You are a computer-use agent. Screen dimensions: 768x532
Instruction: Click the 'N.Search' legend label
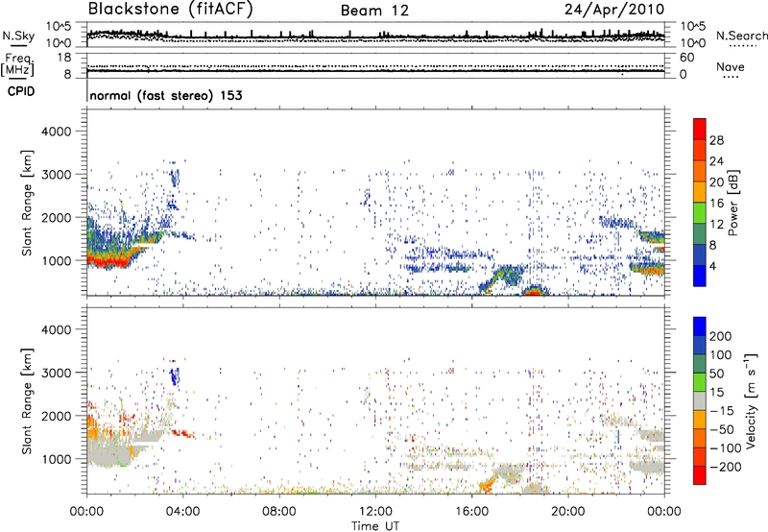pos(741,36)
